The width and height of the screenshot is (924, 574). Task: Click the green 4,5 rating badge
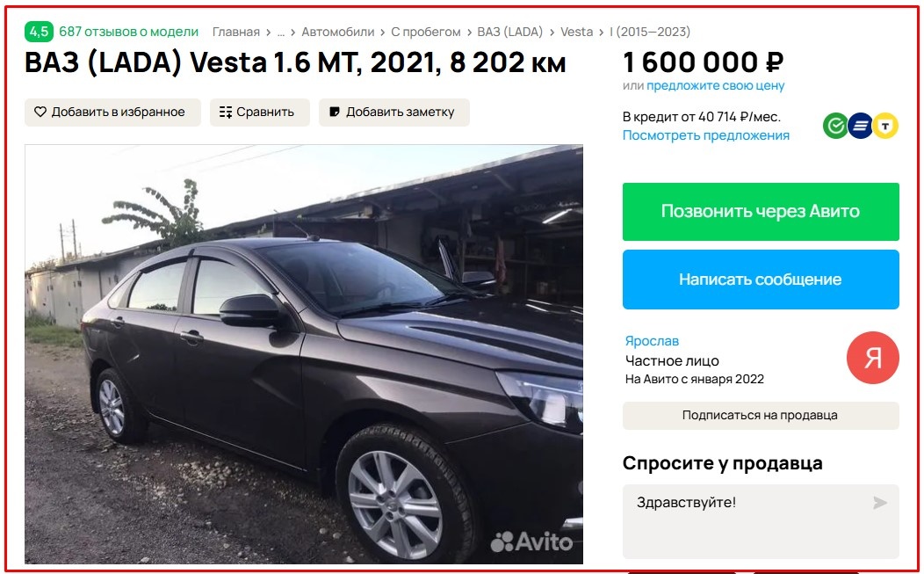click(x=39, y=32)
